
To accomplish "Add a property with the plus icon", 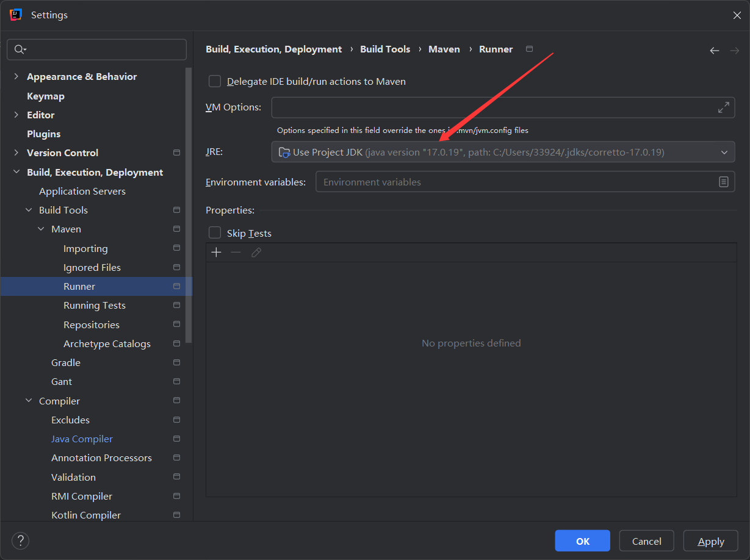I will point(216,253).
